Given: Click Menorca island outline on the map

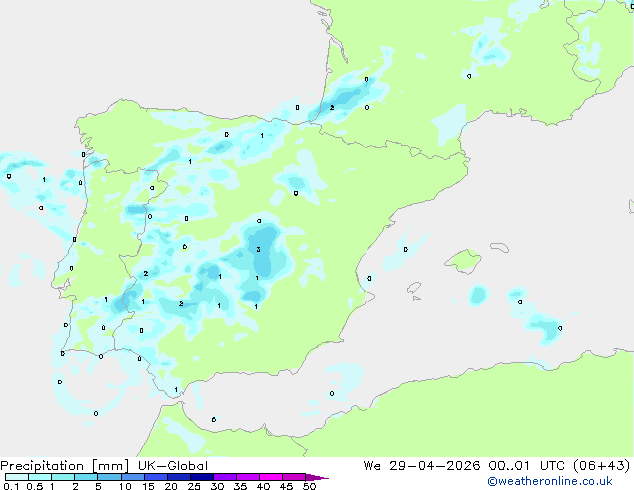Looking at the screenshot, I should pos(499,247).
